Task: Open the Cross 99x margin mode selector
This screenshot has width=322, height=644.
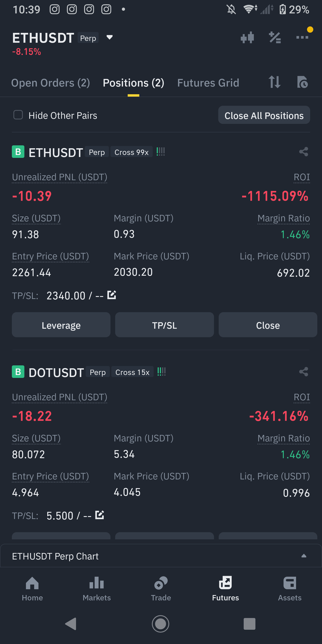Action: coord(131,152)
